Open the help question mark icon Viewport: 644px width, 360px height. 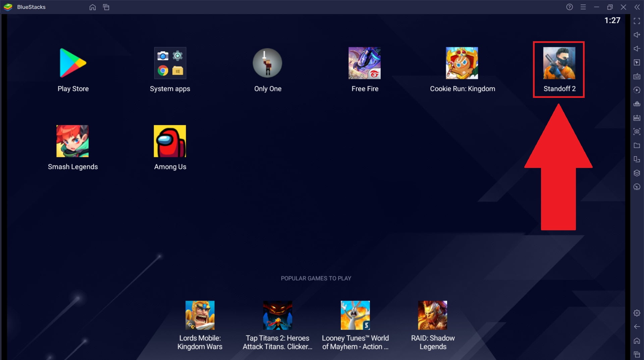coord(569,7)
